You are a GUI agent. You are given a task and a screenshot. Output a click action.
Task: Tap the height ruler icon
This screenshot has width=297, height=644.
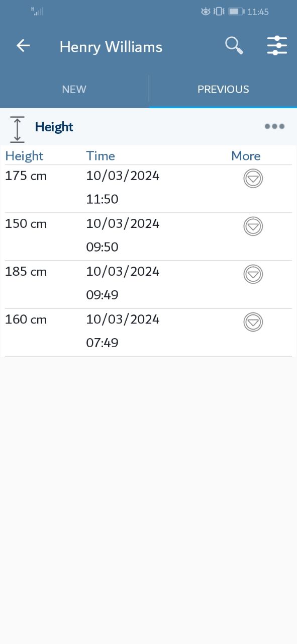[17, 129]
